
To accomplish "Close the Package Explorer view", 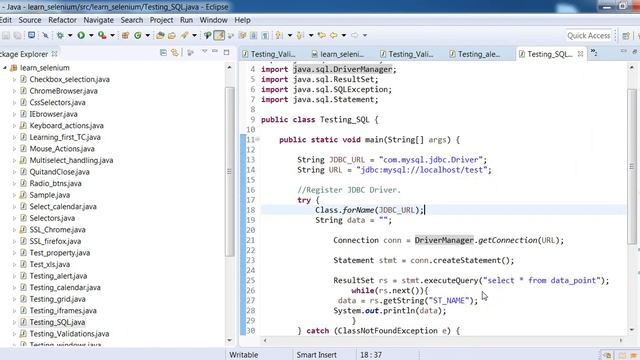I will point(54,54).
